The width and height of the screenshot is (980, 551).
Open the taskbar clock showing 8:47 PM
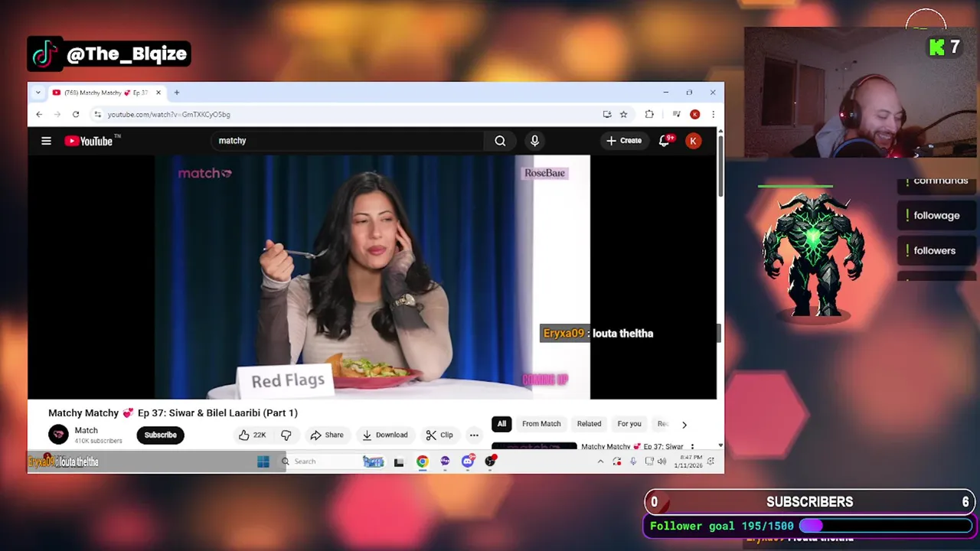[x=688, y=461]
